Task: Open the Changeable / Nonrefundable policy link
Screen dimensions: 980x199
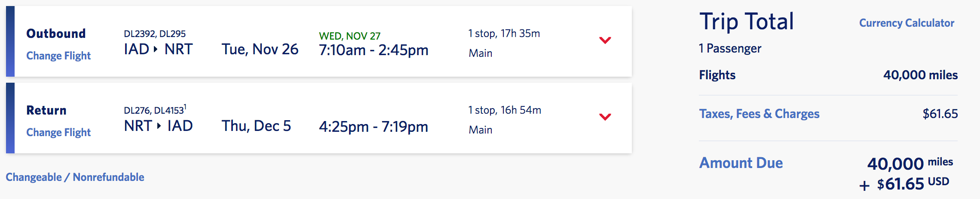Action: [x=75, y=177]
